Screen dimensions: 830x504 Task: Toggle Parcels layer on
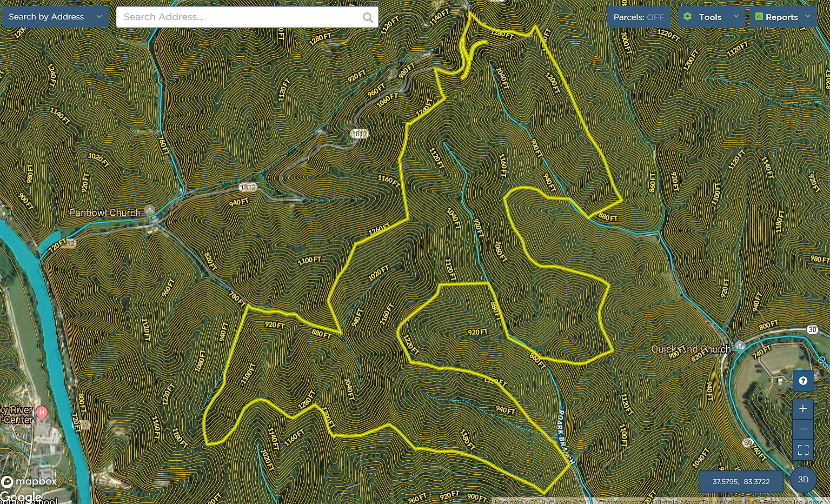tap(639, 17)
